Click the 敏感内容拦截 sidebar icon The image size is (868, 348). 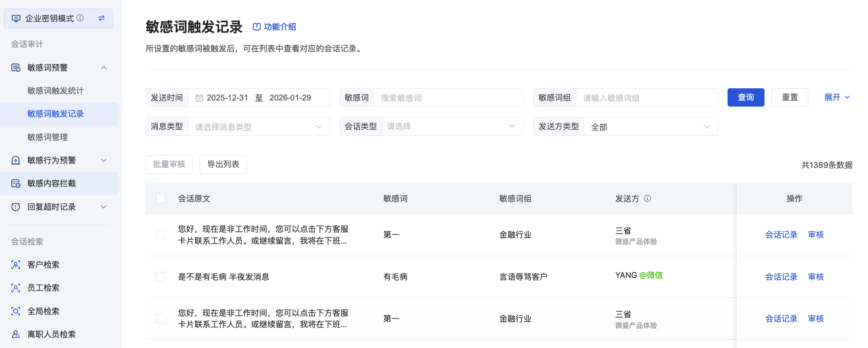[16, 184]
